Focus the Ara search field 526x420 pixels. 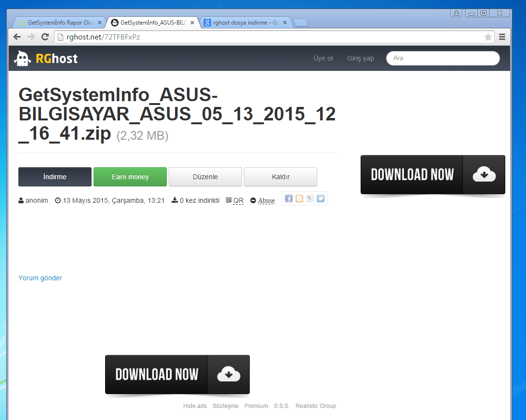[x=443, y=58]
